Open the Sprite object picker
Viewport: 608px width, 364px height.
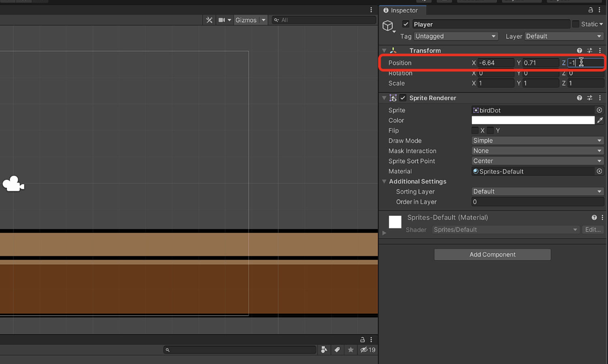coord(599,110)
